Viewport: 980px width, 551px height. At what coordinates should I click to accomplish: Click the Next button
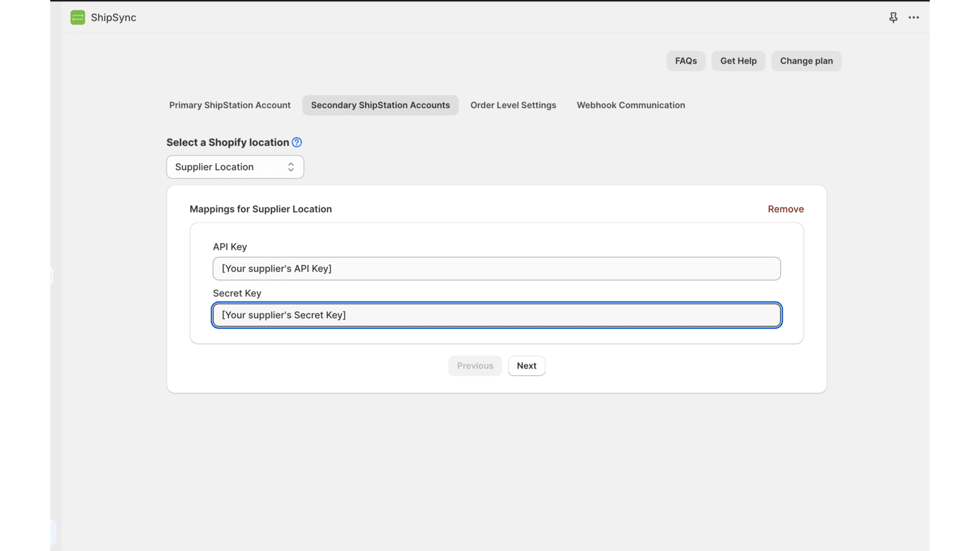pos(526,365)
